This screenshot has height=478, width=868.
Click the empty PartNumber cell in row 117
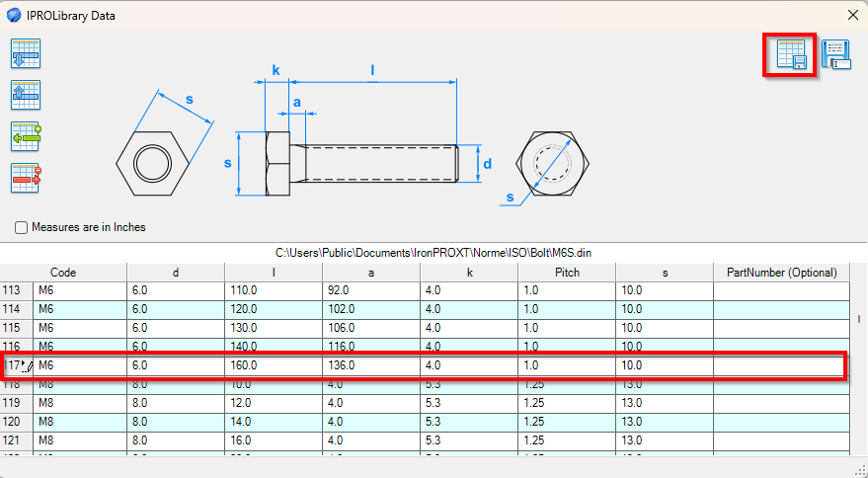pyautogui.click(x=782, y=365)
